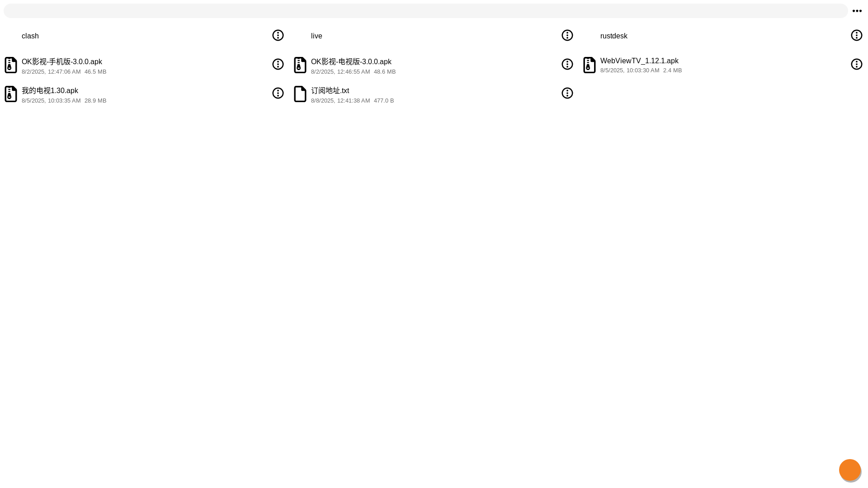The height and width of the screenshot is (488, 868).
Task: Open the rustdesk folder
Action: point(614,36)
